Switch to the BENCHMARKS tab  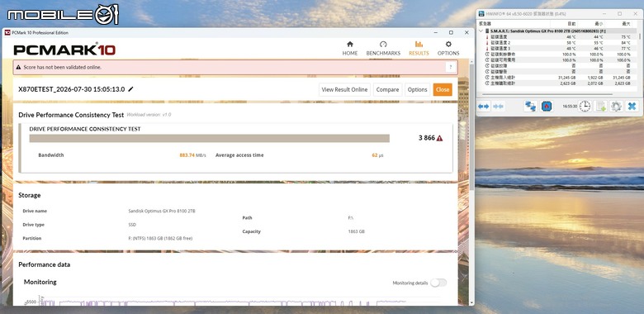coord(383,49)
